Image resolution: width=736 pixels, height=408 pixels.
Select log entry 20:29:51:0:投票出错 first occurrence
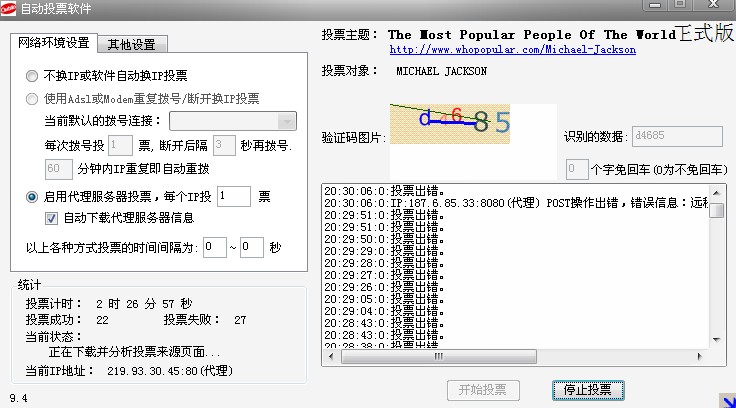[x=384, y=215]
